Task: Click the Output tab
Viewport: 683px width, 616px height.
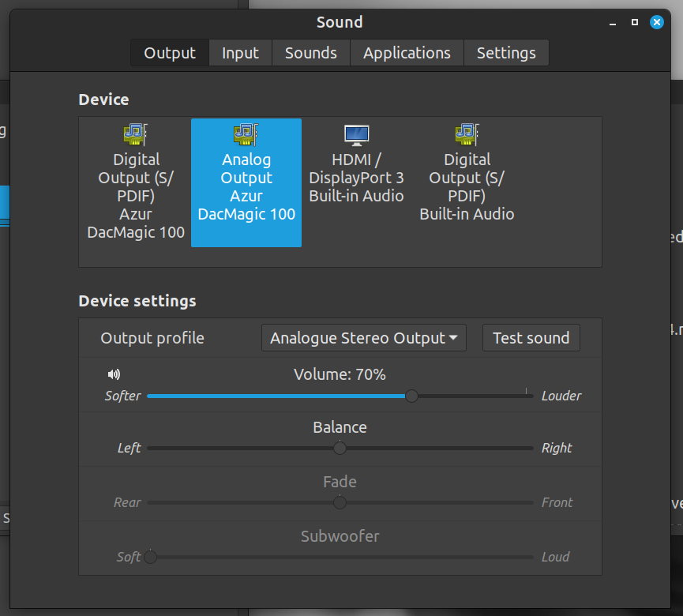Action: [170, 53]
